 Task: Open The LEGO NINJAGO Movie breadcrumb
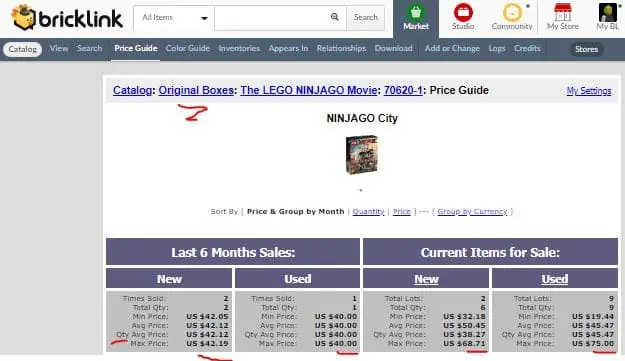(309, 90)
